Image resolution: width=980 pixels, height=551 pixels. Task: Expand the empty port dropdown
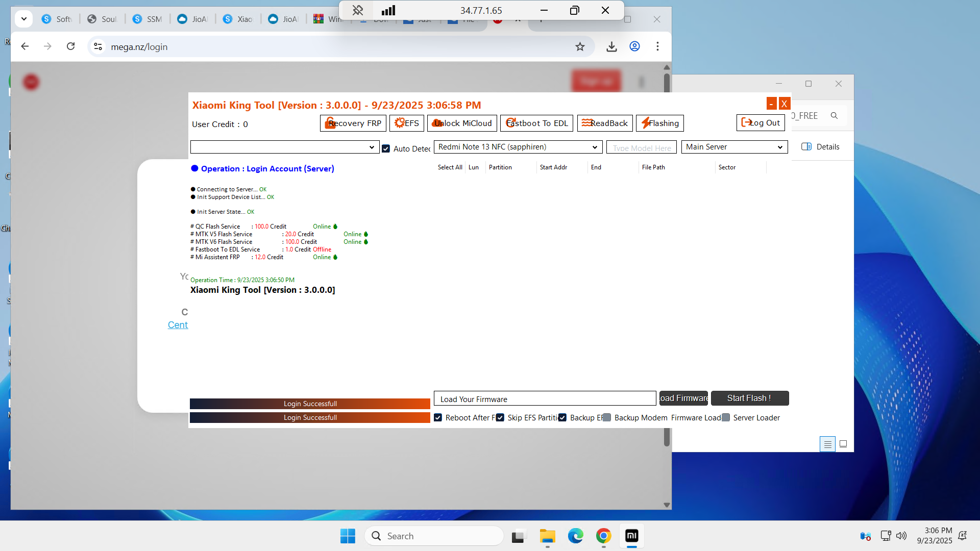[284, 147]
